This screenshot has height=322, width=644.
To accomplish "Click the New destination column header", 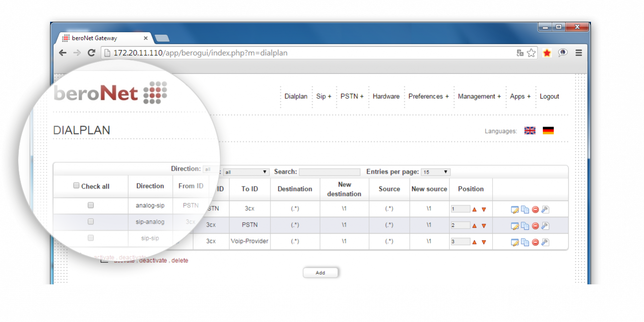I will [x=345, y=189].
